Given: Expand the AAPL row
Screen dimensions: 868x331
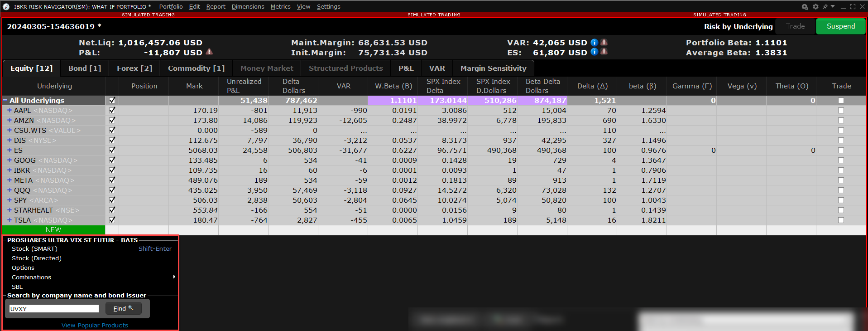Looking at the screenshot, I should click(10, 110).
